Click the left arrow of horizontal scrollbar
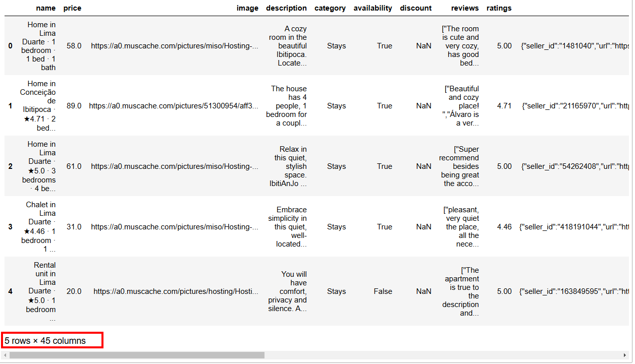Image resolution: width=635 pixels, height=364 pixels. click(6, 355)
